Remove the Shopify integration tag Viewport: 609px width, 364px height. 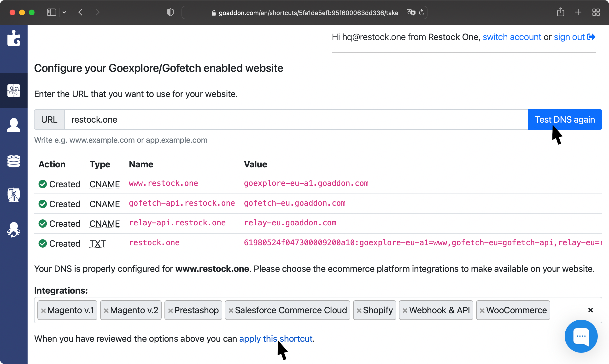click(359, 311)
